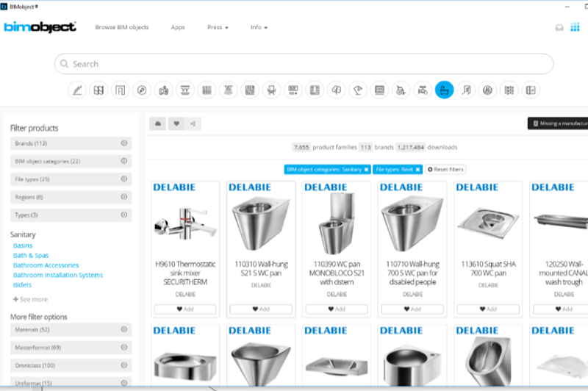
Task: Open the Info dropdown menu
Action: [x=259, y=27]
